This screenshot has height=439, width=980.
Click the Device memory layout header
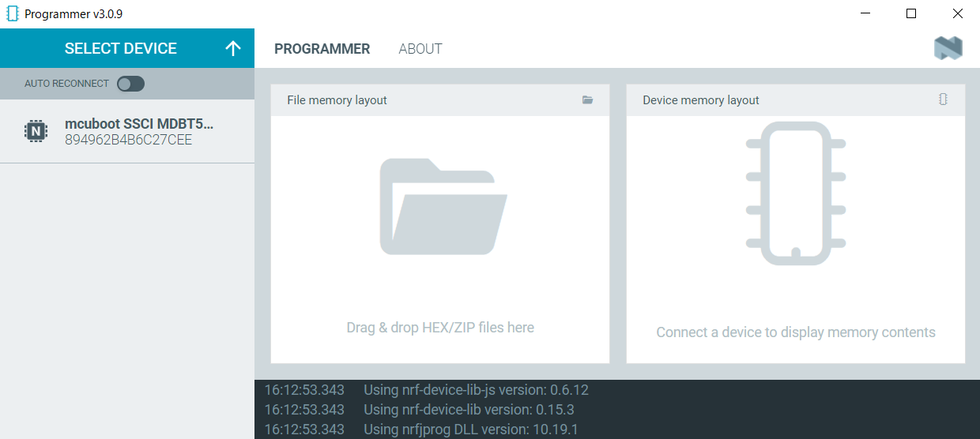pos(700,100)
